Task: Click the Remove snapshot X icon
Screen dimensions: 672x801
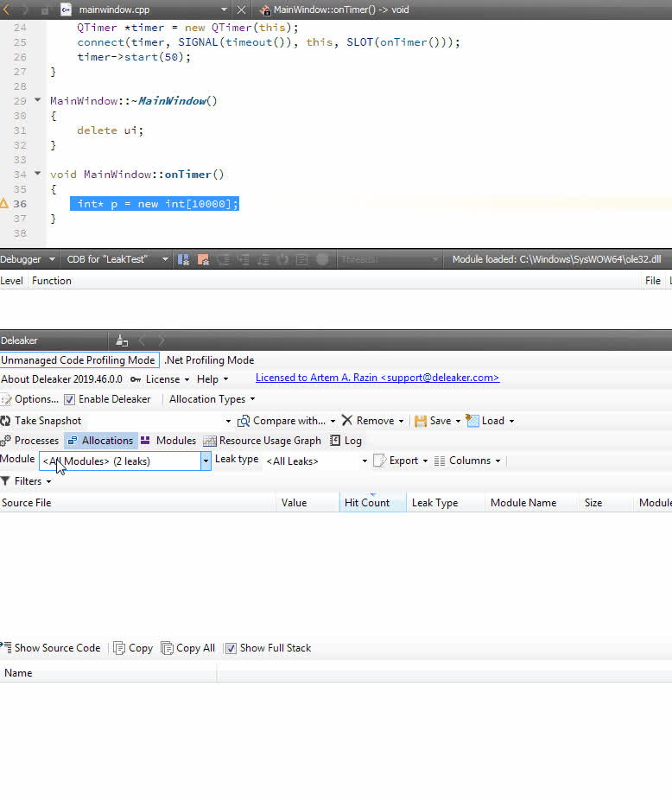Action: point(347,421)
